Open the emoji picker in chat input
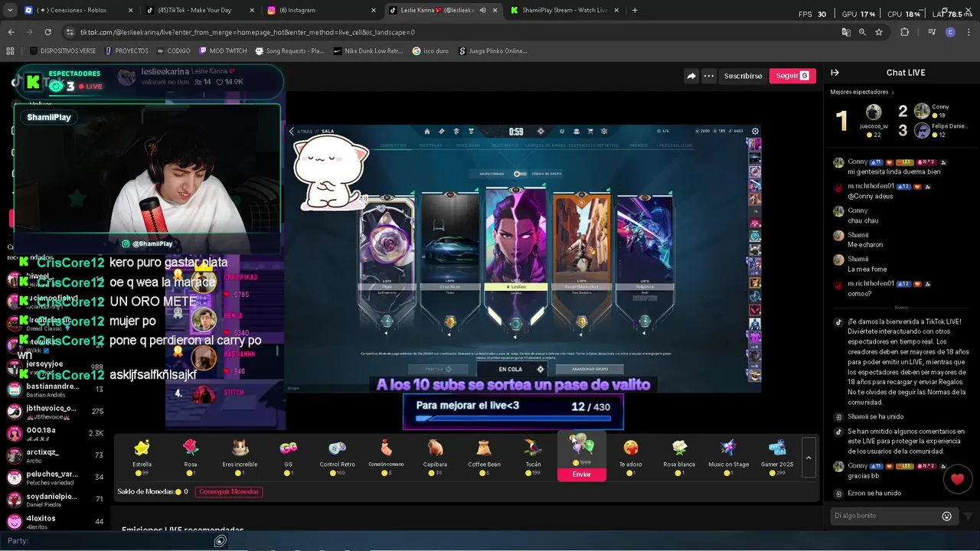This screenshot has width=980, height=551. (946, 516)
